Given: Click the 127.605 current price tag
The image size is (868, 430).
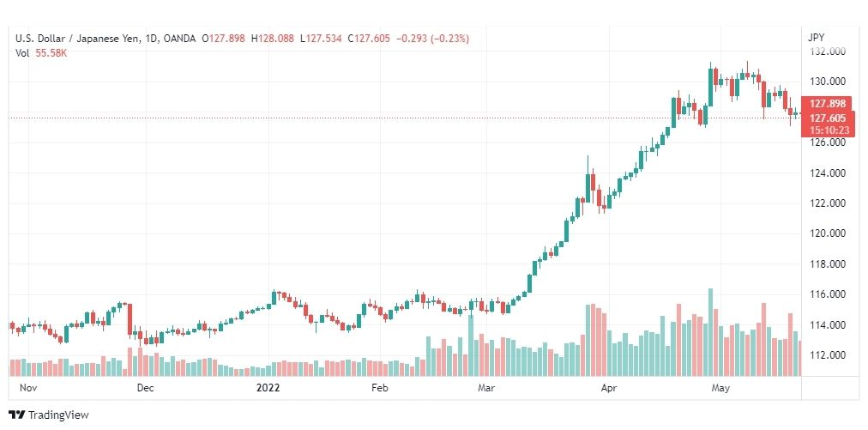Looking at the screenshot, I should coord(828,118).
